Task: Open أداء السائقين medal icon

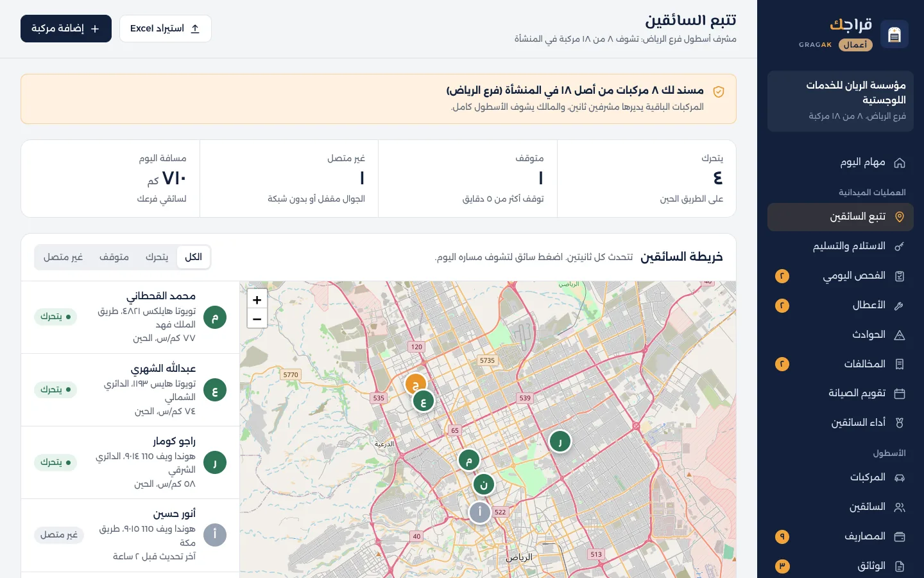Action: click(x=900, y=423)
